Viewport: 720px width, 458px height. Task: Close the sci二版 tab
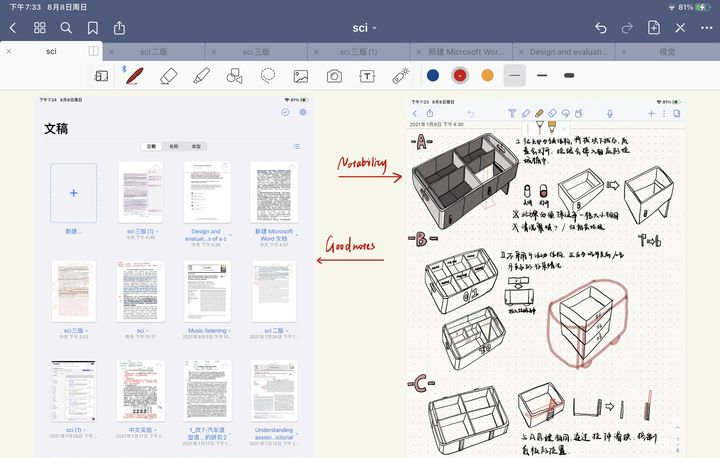111,52
